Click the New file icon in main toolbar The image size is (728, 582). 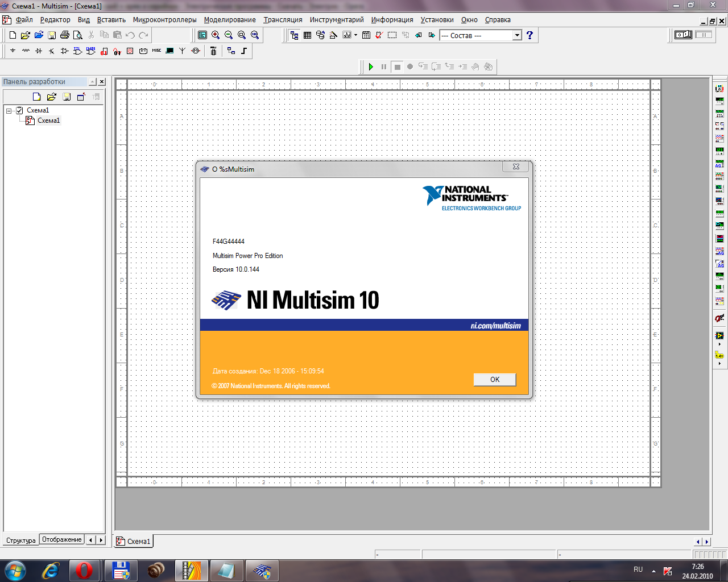[13, 35]
